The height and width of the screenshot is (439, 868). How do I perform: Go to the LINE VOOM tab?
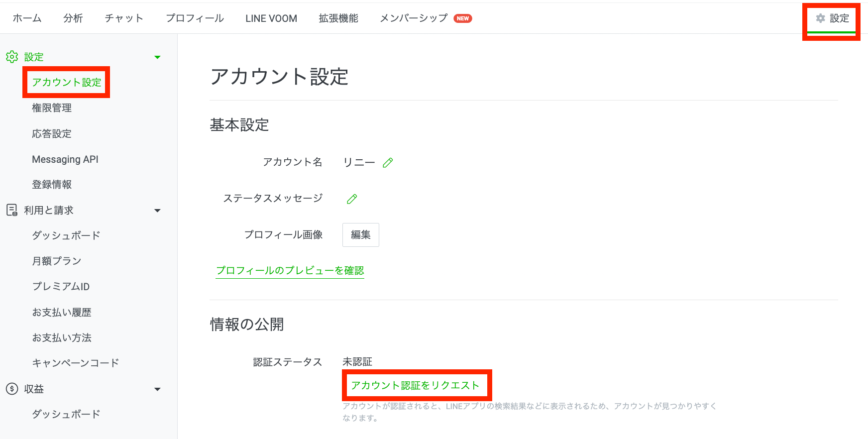pyautogui.click(x=271, y=18)
